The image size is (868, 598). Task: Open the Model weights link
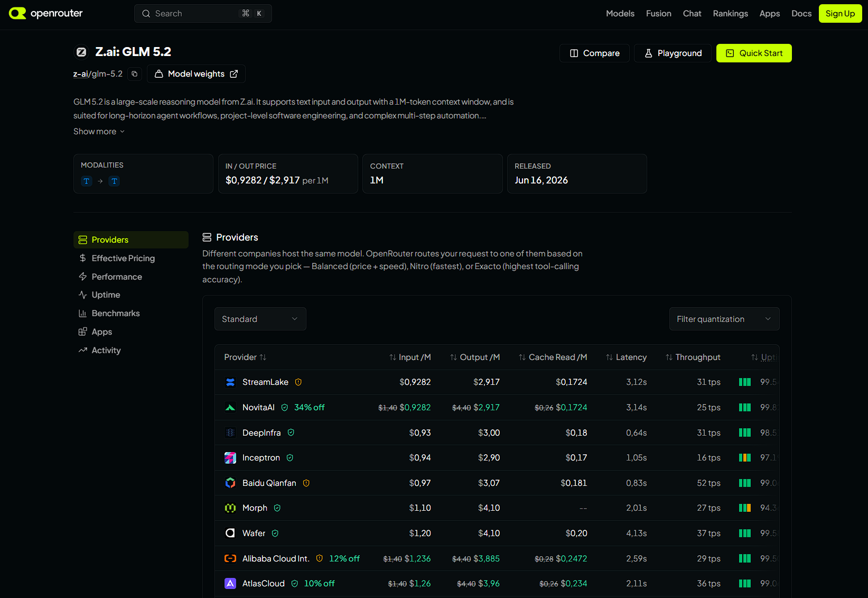pyautogui.click(x=196, y=74)
